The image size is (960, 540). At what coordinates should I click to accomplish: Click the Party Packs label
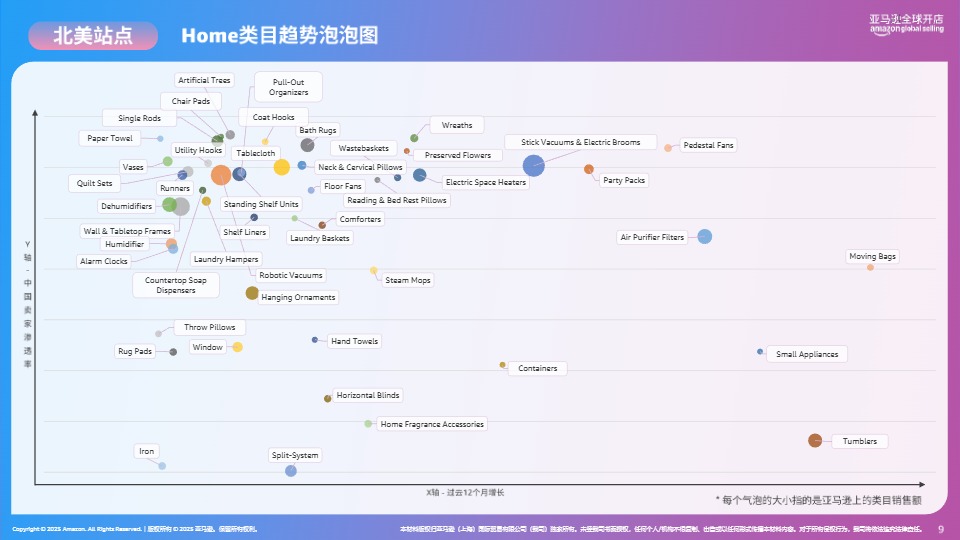pos(624,180)
